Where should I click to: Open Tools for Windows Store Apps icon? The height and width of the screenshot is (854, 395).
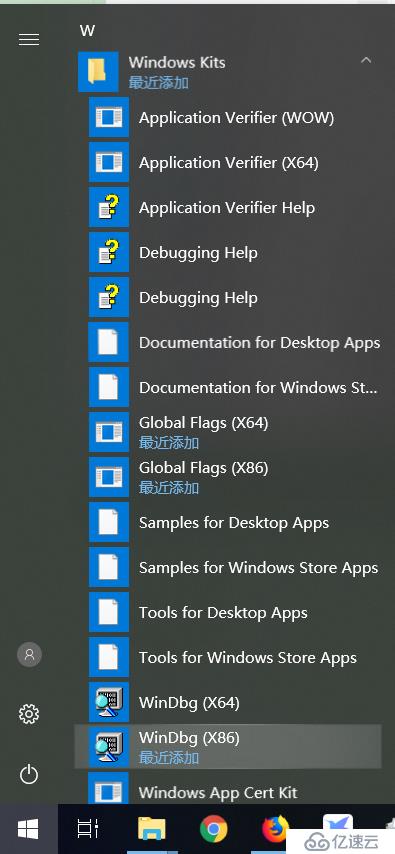pos(109,657)
